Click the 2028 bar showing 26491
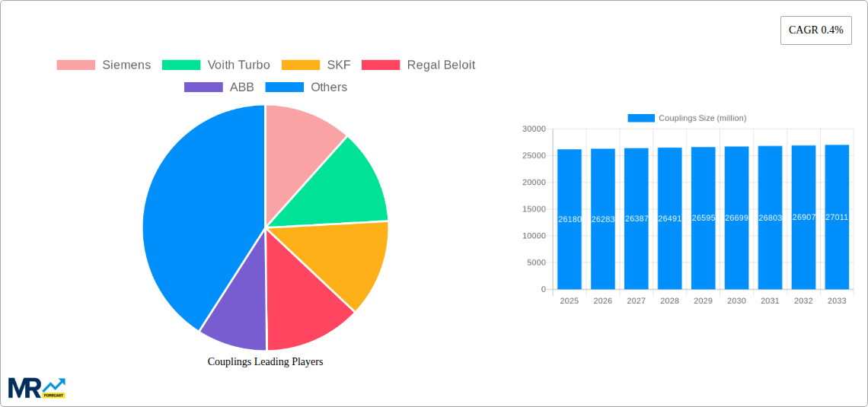This screenshot has width=868, height=407. pos(670,218)
